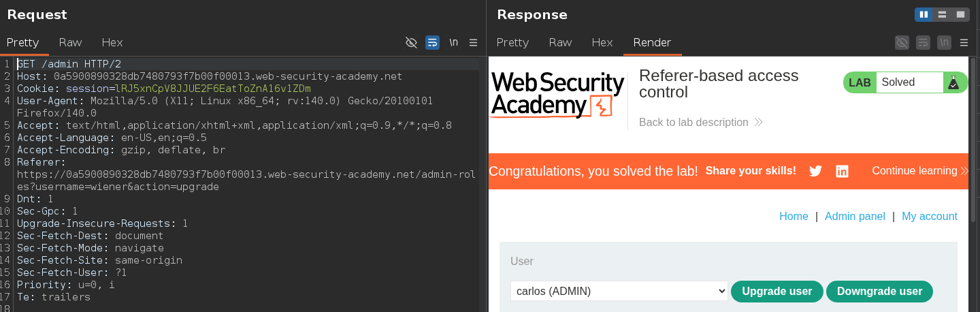Viewport: 980px width, 312px height.
Task: Open the Home link
Action: point(794,216)
